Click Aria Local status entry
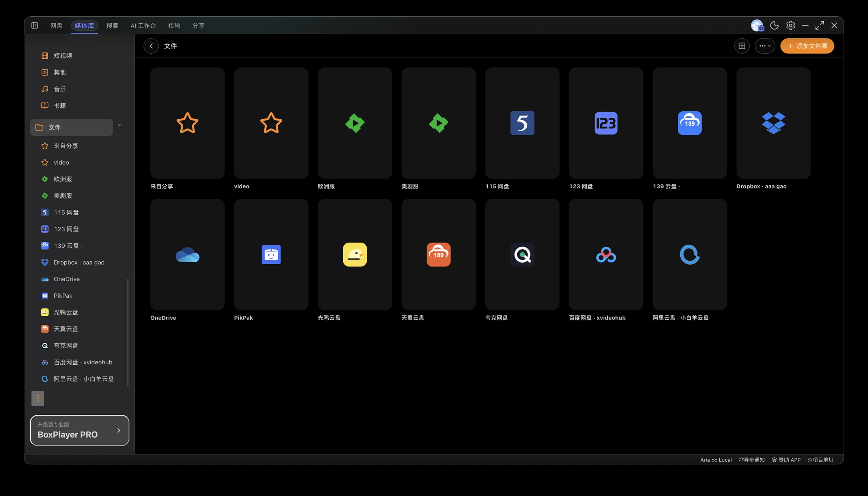 click(716, 460)
